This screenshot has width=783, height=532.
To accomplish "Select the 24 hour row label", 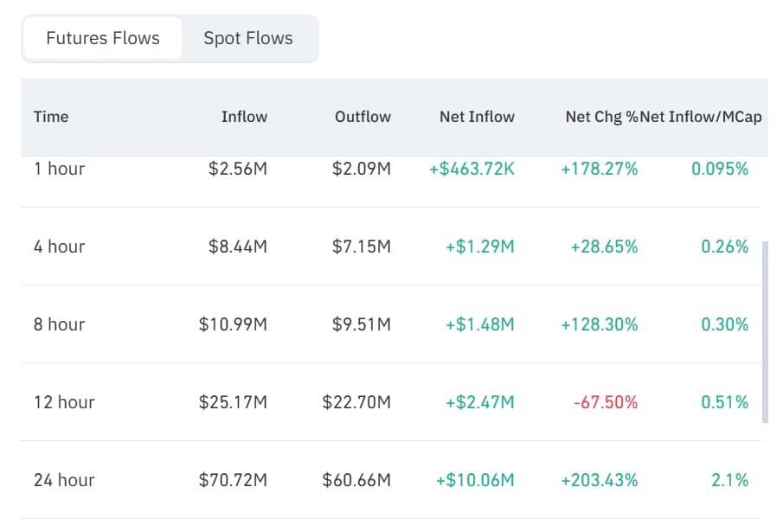I will pos(64,480).
